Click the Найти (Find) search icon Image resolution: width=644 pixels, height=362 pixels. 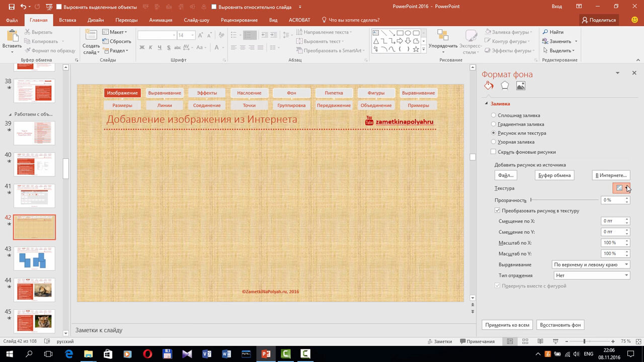545,32
